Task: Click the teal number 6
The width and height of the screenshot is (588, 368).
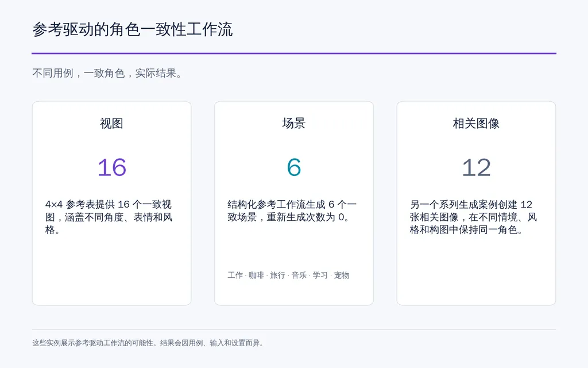Action: 294,167
